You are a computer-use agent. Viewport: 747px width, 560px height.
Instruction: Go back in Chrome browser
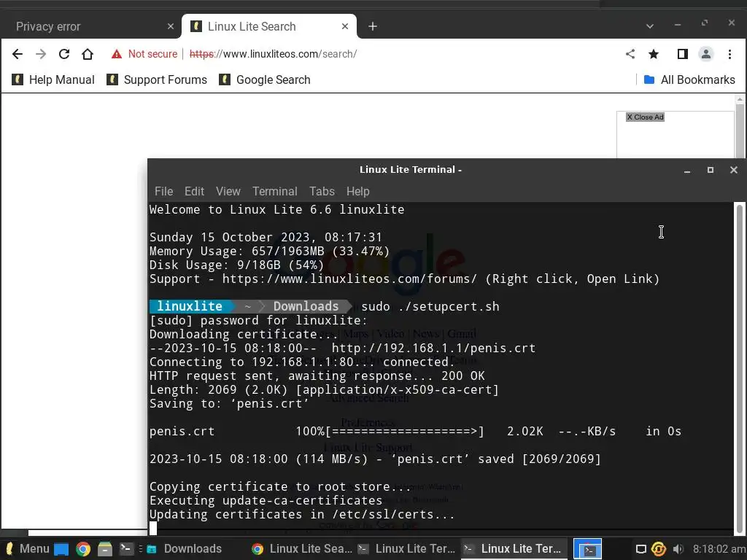coord(18,54)
